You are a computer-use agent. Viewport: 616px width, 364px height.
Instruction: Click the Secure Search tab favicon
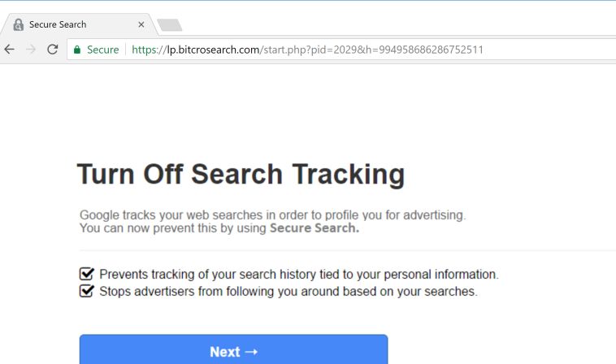pos(19,24)
